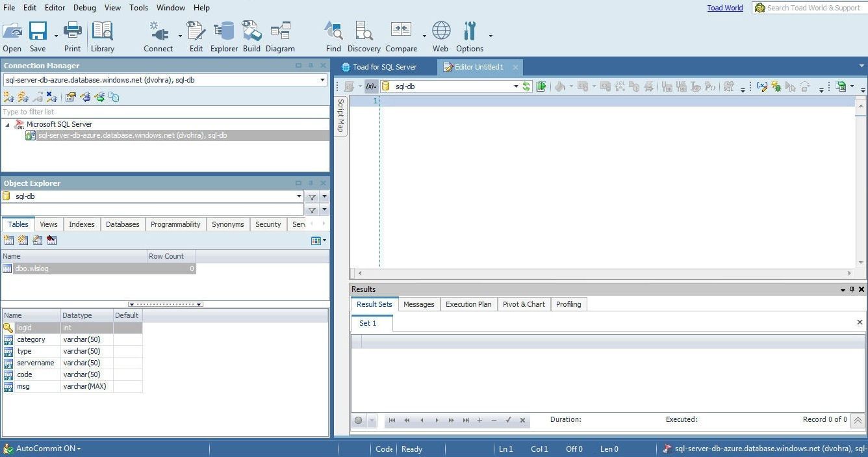Click the fourth table toolbar icon with red mark

[51, 241]
